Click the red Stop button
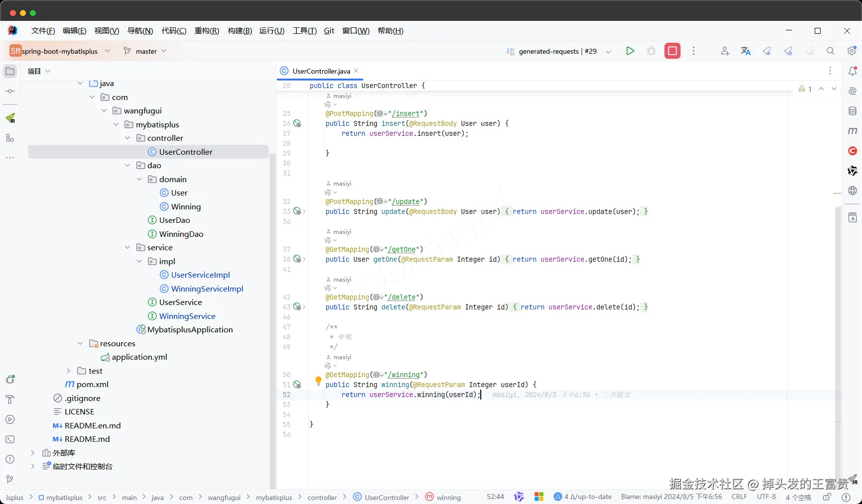This screenshot has width=862, height=504. tap(672, 51)
